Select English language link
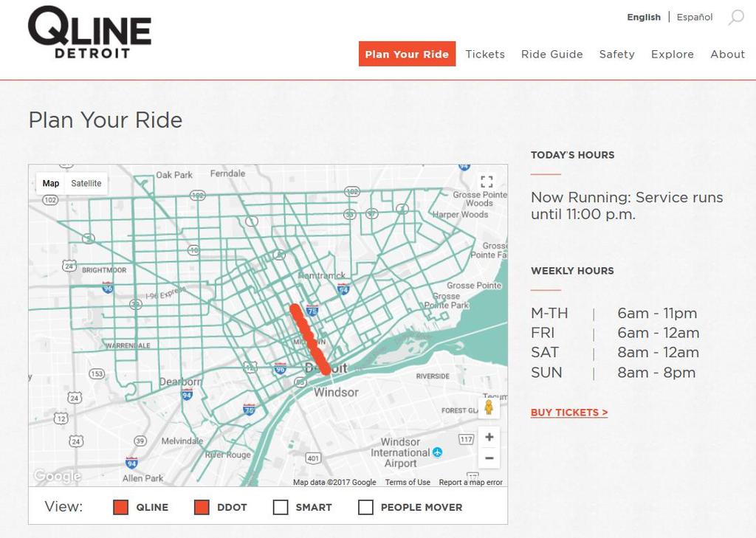 point(644,18)
